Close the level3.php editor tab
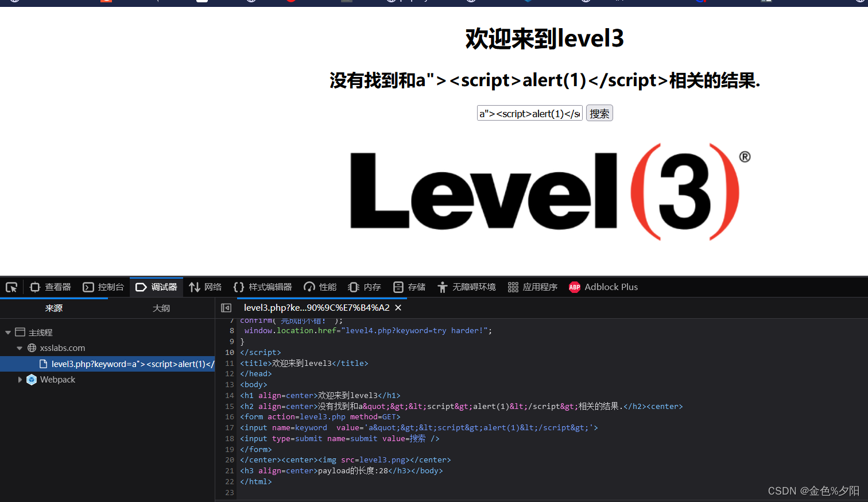The height and width of the screenshot is (502, 868). (398, 308)
